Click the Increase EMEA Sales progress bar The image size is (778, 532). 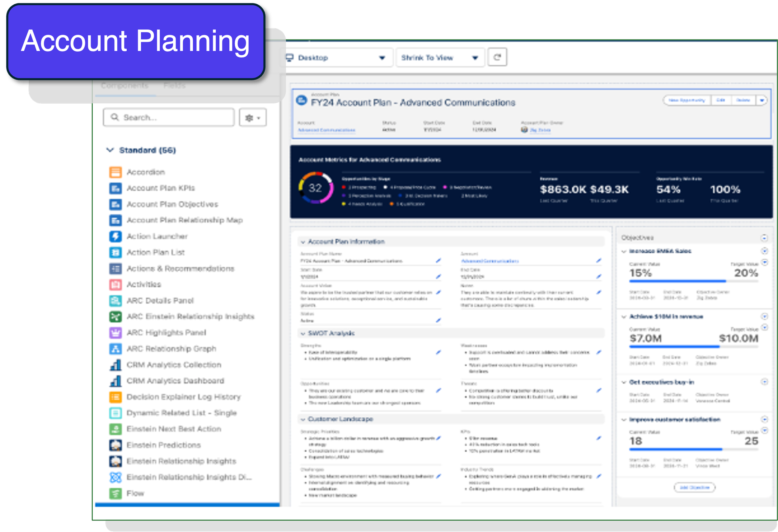(x=694, y=281)
